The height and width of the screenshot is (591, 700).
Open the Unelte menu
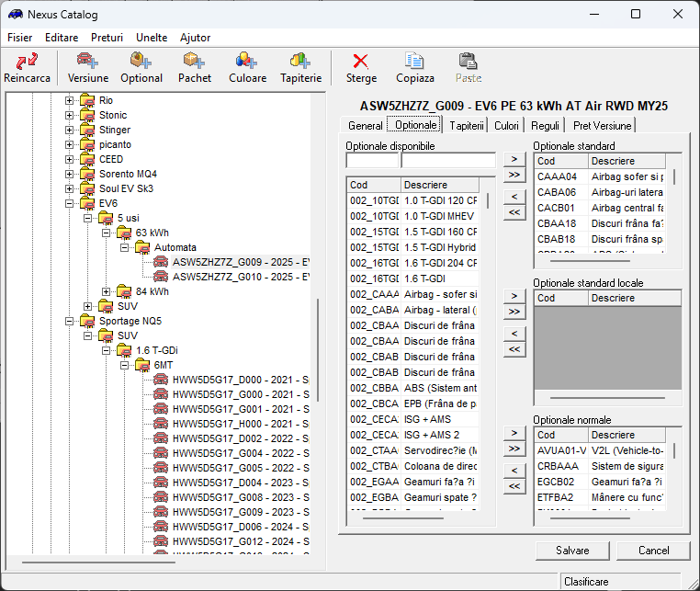point(152,38)
